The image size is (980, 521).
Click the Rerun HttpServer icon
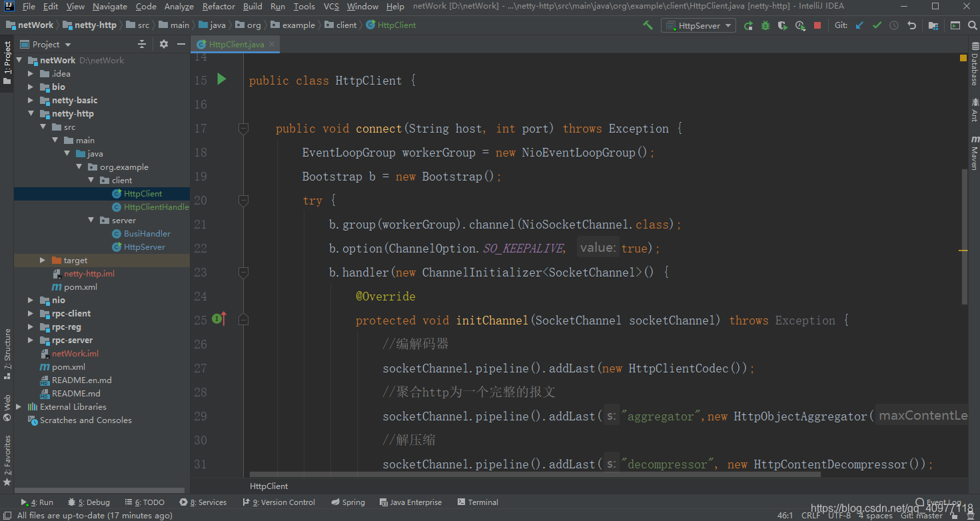coord(748,25)
